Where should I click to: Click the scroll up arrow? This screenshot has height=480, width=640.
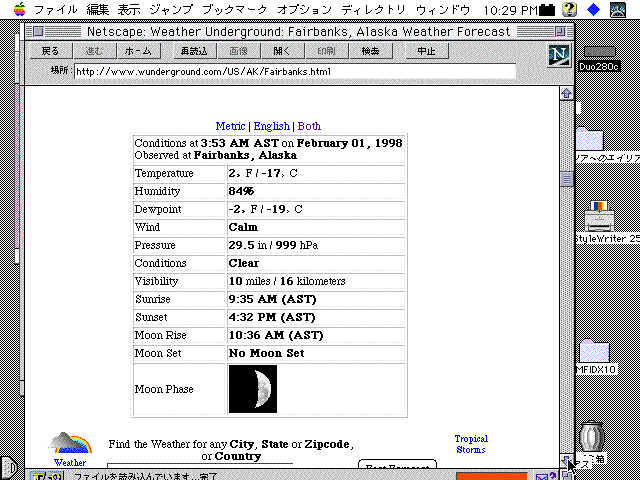[x=566, y=93]
